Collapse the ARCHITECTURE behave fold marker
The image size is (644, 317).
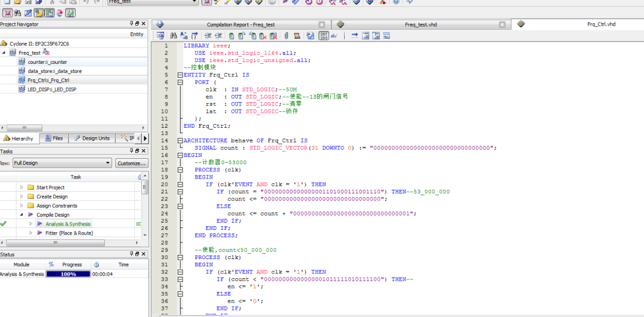(x=180, y=140)
